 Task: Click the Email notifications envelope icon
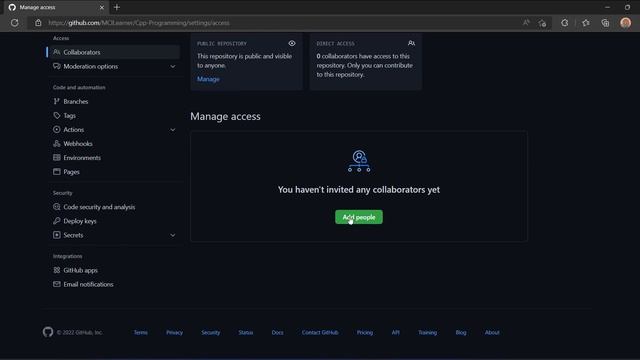(57, 284)
